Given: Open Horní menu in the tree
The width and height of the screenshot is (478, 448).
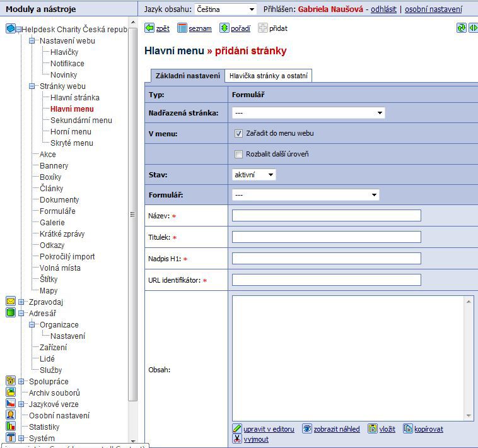Looking at the screenshot, I should (x=71, y=131).
